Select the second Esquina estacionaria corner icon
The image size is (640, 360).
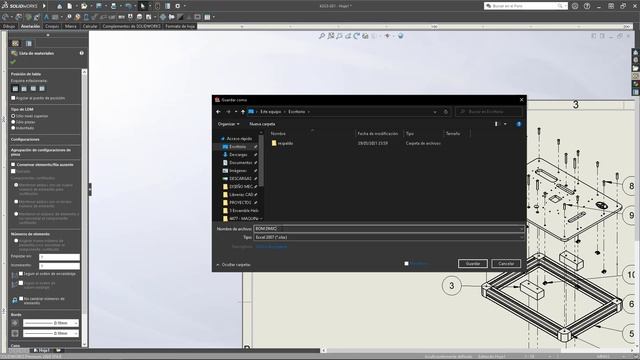(24, 89)
